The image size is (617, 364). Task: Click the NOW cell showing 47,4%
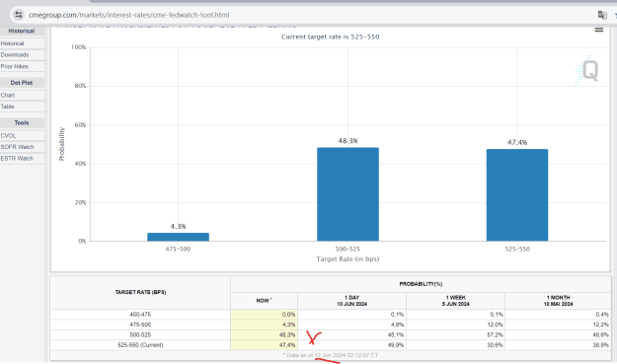coord(264,345)
